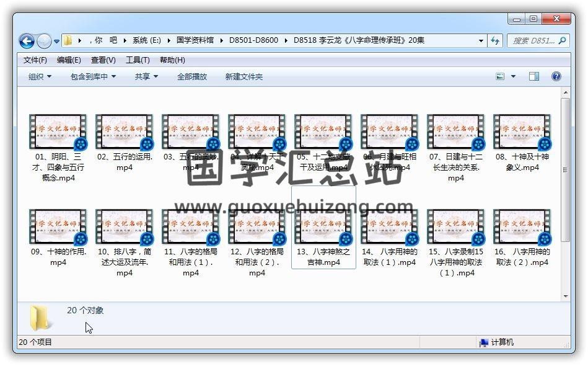The height and width of the screenshot is (366, 588).
Task: Open the 编辑(E) menu
Action: (x=69, y=60)
